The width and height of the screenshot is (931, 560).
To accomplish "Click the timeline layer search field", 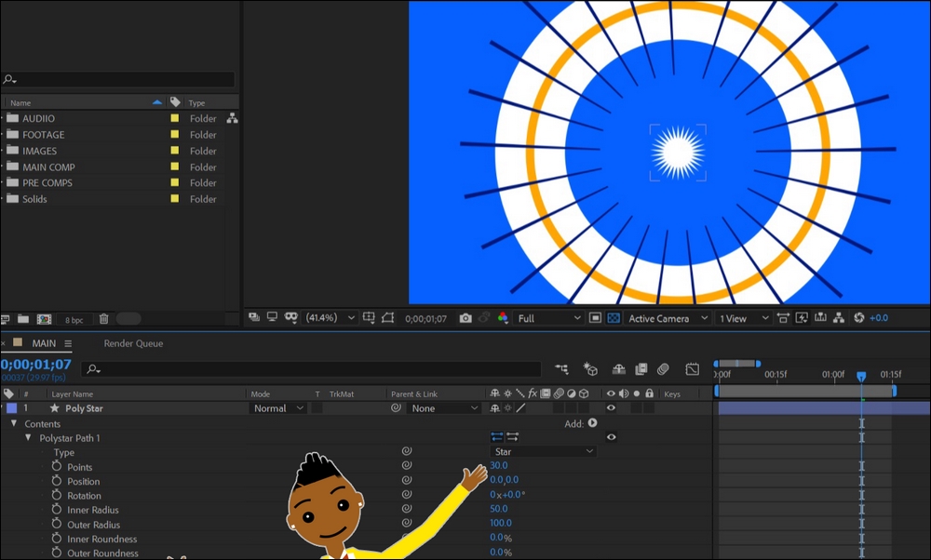I will 311,369.
